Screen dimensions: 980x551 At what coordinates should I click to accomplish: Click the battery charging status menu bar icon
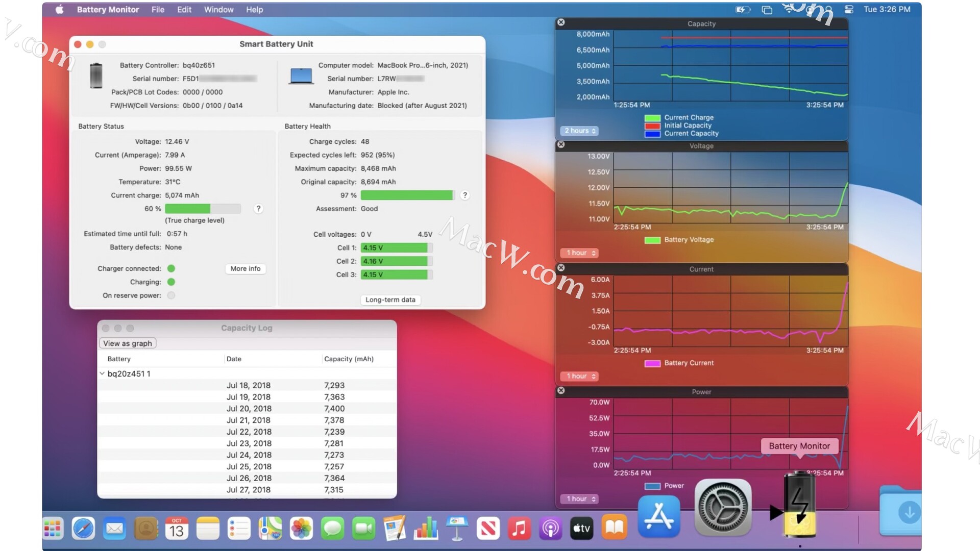click(x=743, y=9)
